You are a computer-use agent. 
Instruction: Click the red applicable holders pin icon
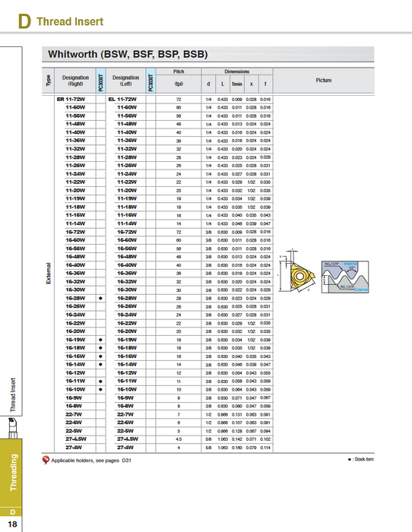[46, 460]
